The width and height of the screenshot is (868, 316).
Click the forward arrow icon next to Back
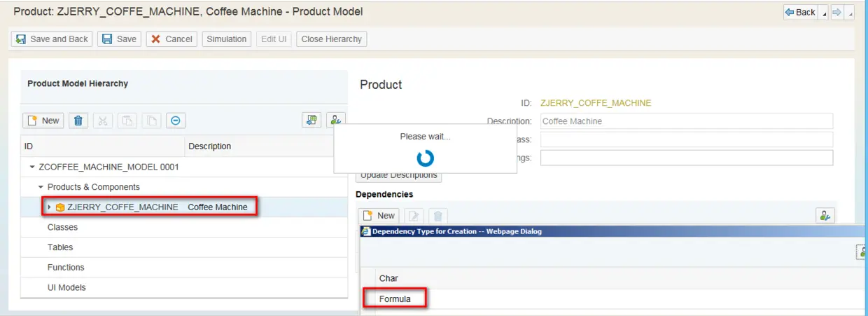836,12
